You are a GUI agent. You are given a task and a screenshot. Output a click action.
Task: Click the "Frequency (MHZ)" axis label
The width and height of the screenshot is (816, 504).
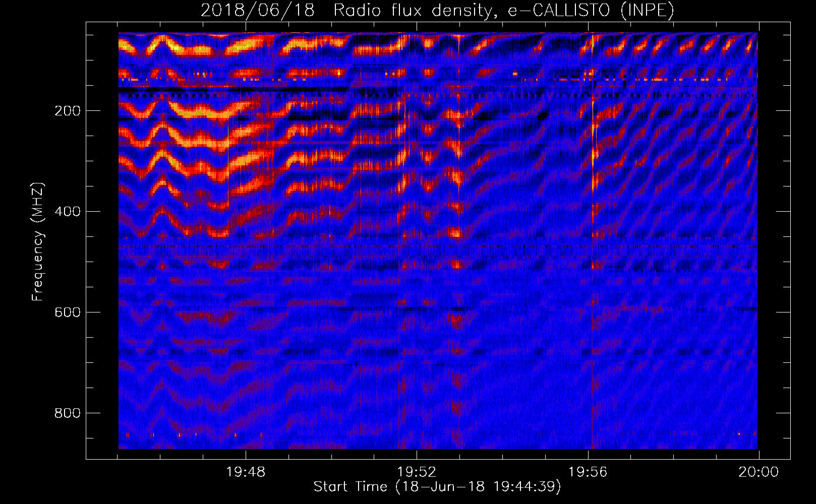pos(38,242)
